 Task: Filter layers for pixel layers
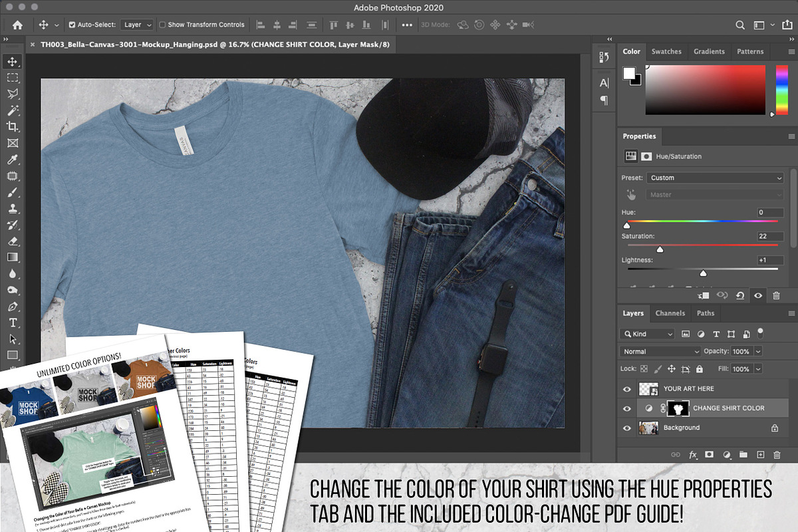coord(686,334)
